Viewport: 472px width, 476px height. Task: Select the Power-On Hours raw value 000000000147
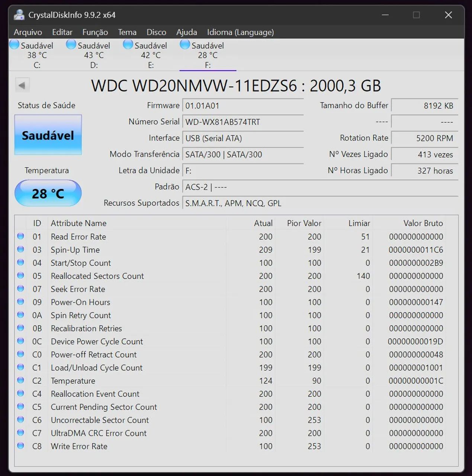pos(416,302)
